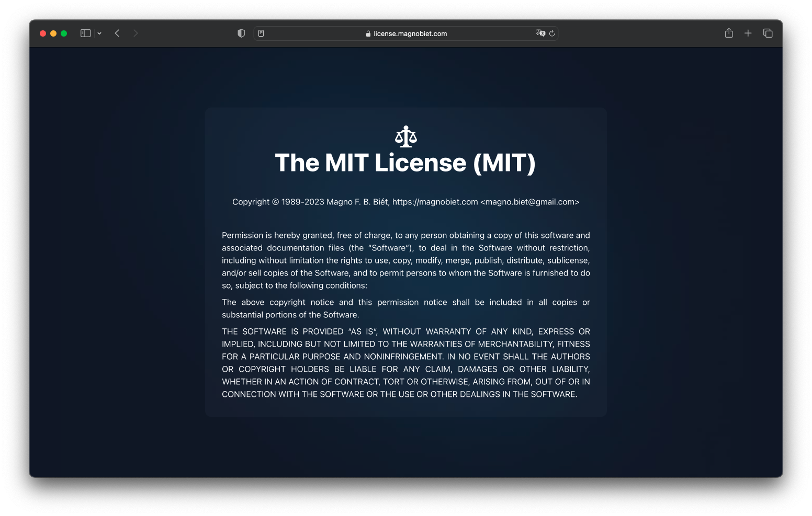Go back with the back arrow
The height and width of the screenshot is (516, 812).
tap(117, 33)
